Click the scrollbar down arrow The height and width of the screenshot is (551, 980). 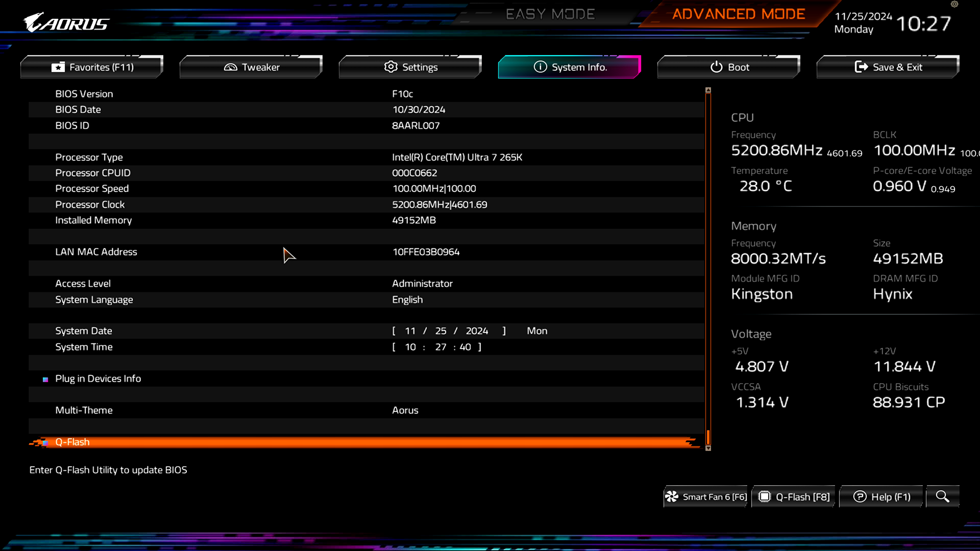pyautogui.click(x=707, y=447)
